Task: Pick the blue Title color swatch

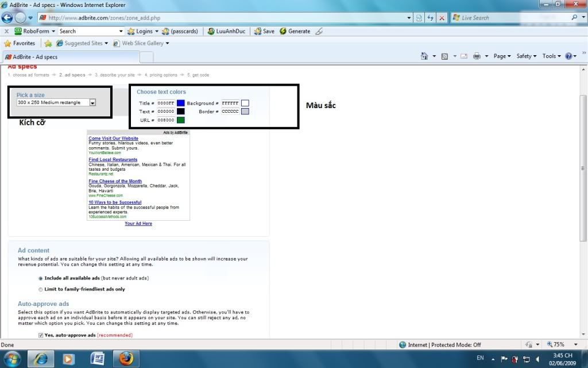Action: click(181, 103)
